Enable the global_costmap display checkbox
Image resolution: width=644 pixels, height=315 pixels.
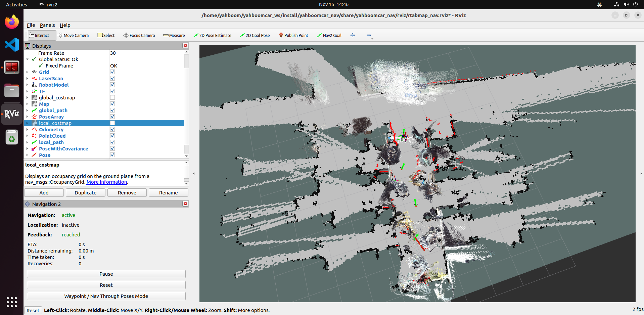pyautogui.click(x=112, y=98)
